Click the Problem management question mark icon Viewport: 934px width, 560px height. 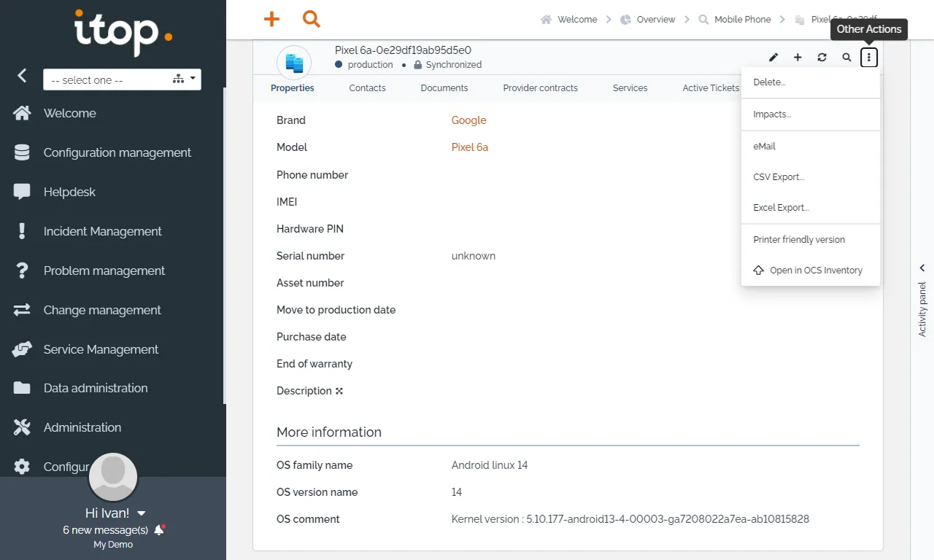tap(22, 271)
